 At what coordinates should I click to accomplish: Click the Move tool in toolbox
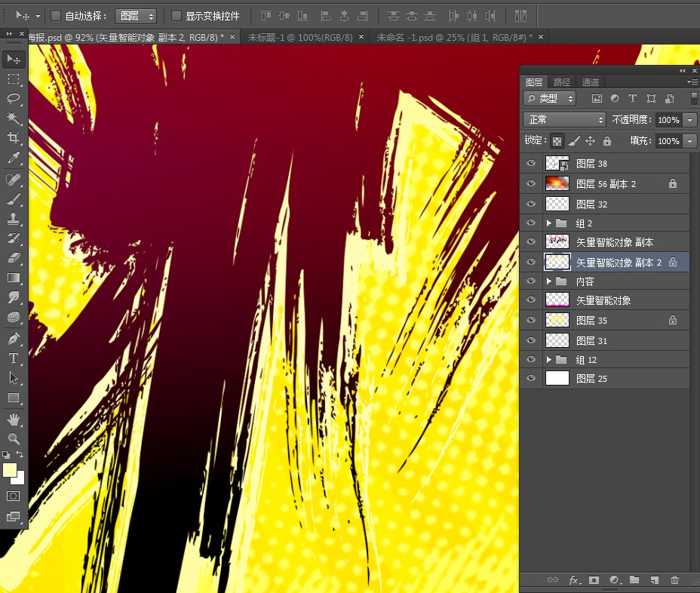(14, 60)
